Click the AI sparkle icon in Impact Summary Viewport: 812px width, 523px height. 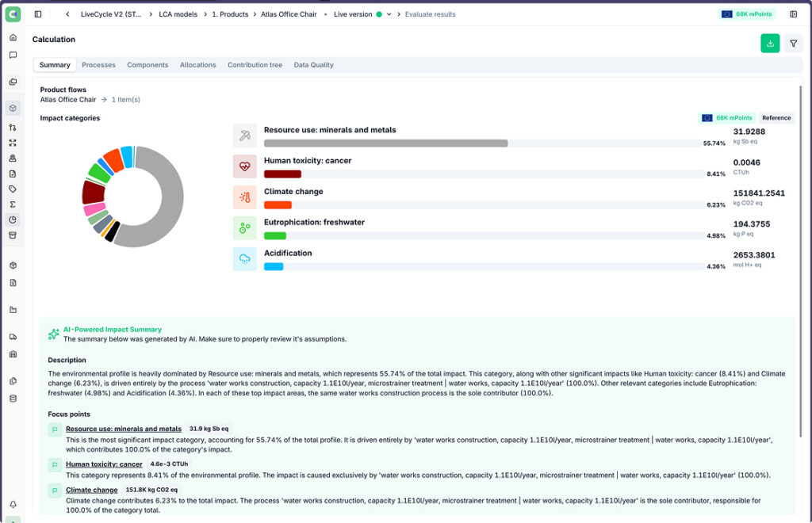(53, 334)
